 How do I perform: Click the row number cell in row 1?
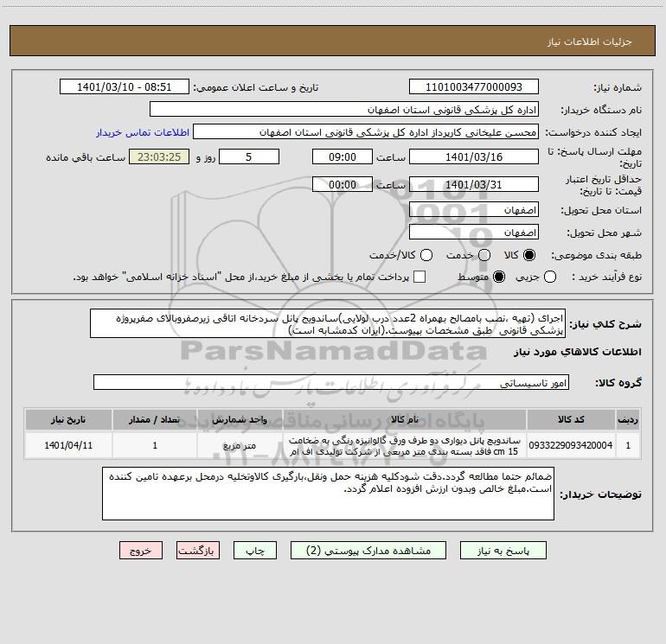[x=628, y=445]
